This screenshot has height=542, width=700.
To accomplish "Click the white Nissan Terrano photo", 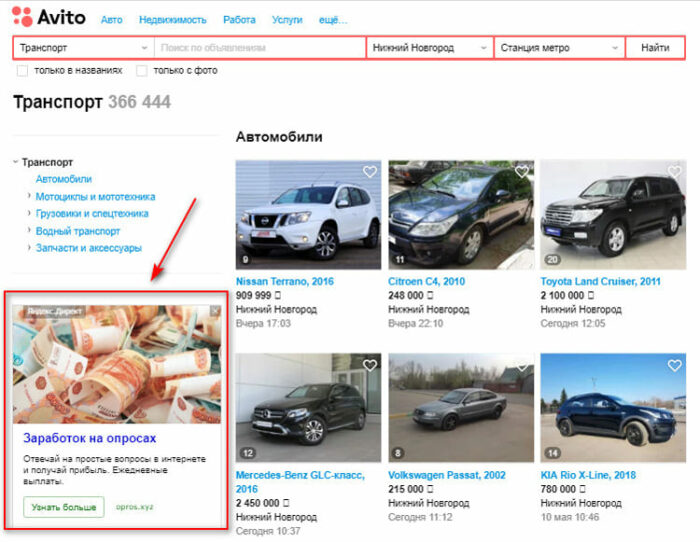I will coord(308,215).
